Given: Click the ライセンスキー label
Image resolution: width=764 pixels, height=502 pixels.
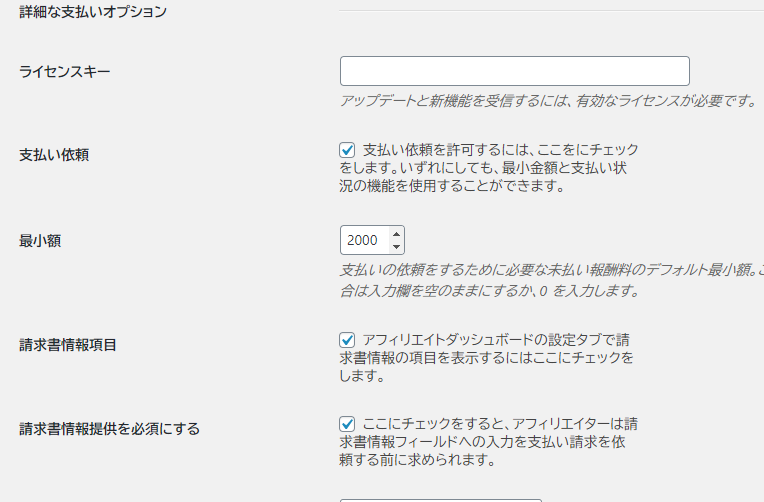Looking at the screenshot, I should coord(65,72).
